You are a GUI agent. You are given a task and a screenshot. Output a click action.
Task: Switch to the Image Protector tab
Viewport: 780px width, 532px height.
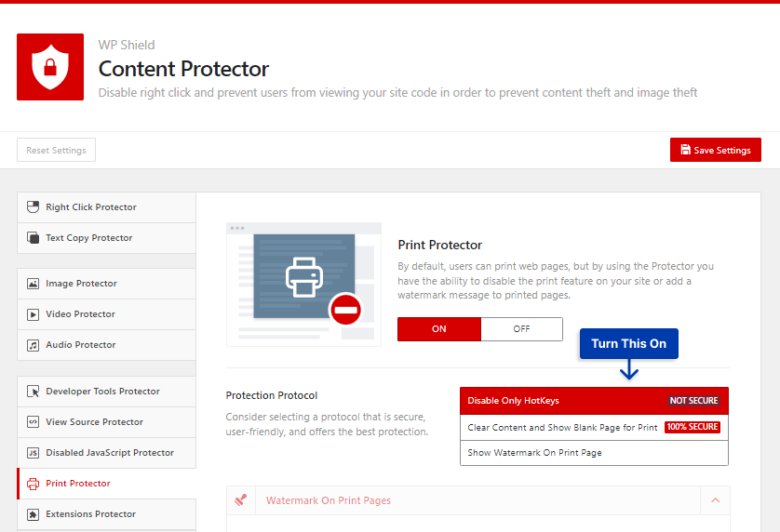(x=106, y=284)
